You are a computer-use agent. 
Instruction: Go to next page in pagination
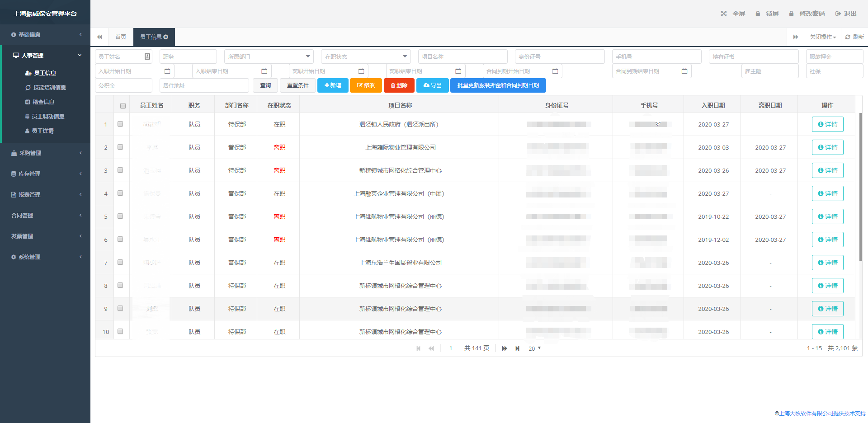pyautogui.click(x=504, y=348)
